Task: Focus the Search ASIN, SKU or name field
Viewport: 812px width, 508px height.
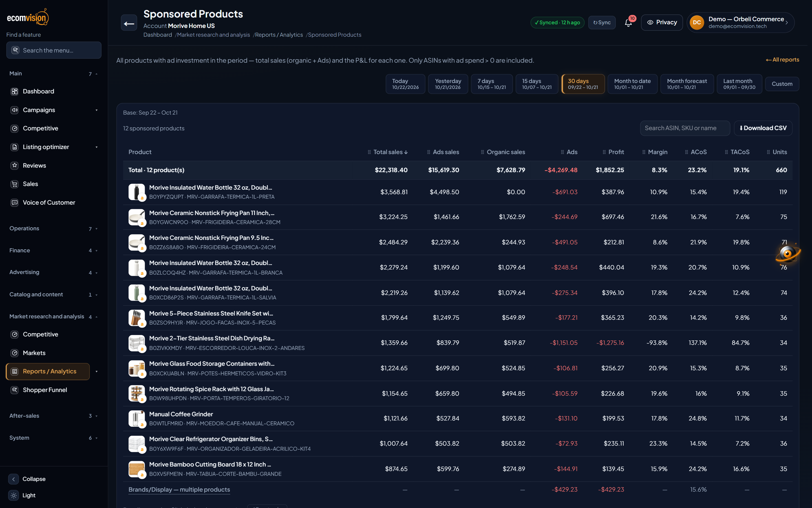Action: 685,128
